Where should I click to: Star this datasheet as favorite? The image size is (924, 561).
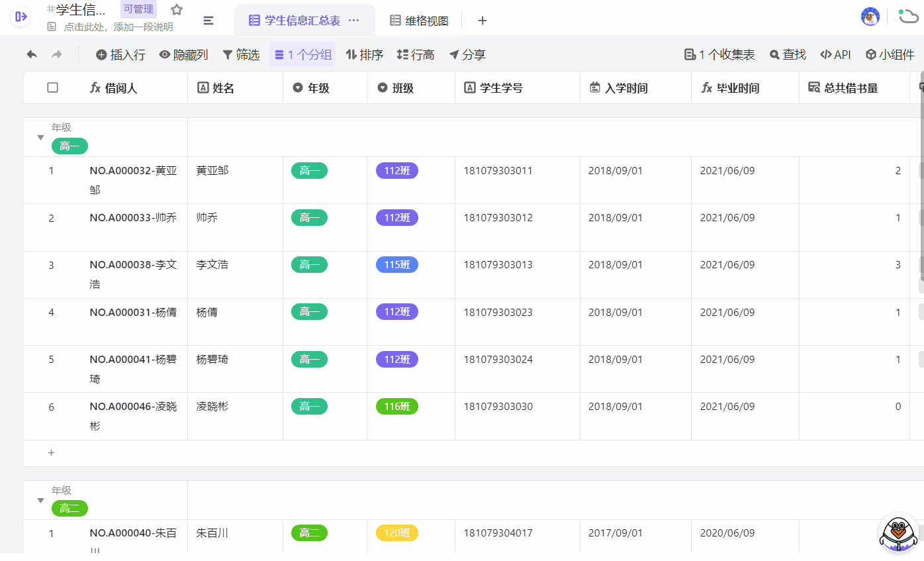tap(177, 10)
